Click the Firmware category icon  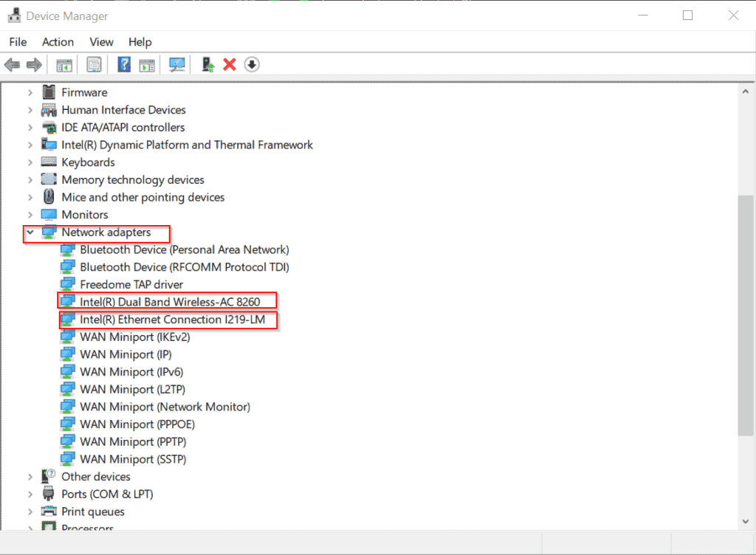[49, 92]
